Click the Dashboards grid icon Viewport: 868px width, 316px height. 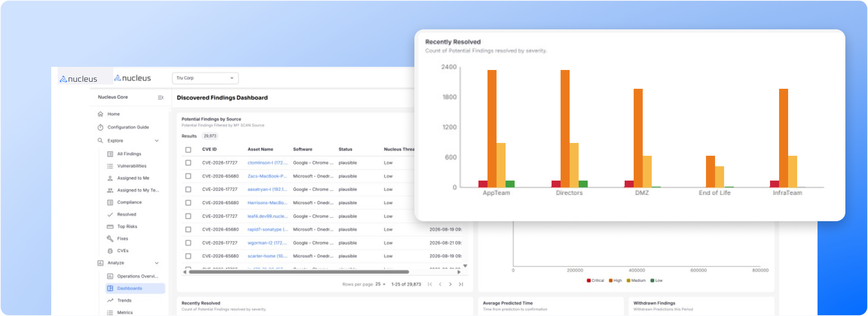[110, 288]
